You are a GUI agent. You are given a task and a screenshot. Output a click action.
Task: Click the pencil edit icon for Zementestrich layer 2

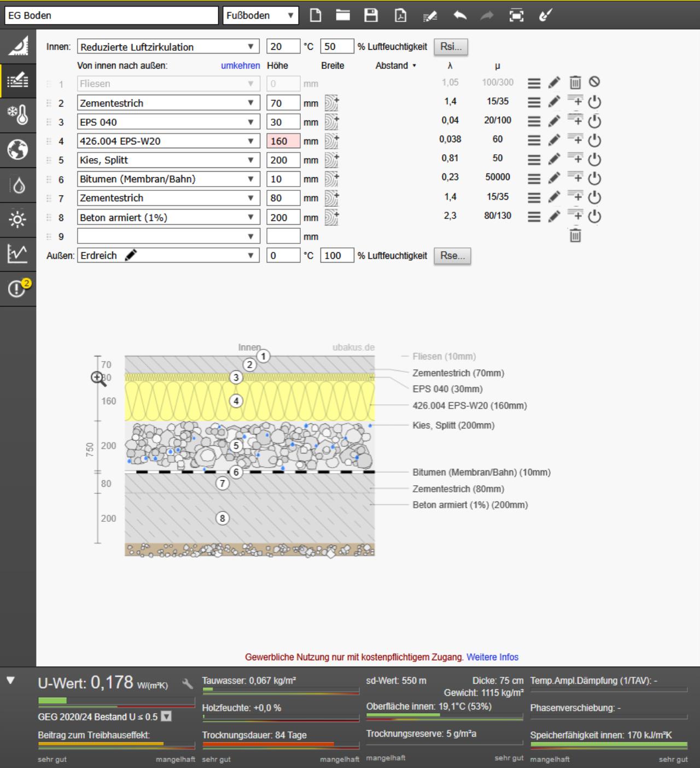click(554, 102)
